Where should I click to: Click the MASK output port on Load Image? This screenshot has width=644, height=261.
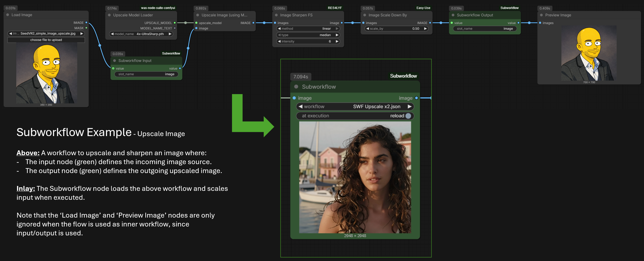87,28
